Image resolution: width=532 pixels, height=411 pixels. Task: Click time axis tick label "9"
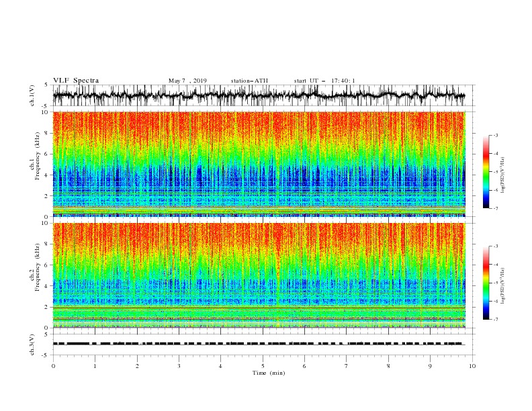[x=430, y=366]
